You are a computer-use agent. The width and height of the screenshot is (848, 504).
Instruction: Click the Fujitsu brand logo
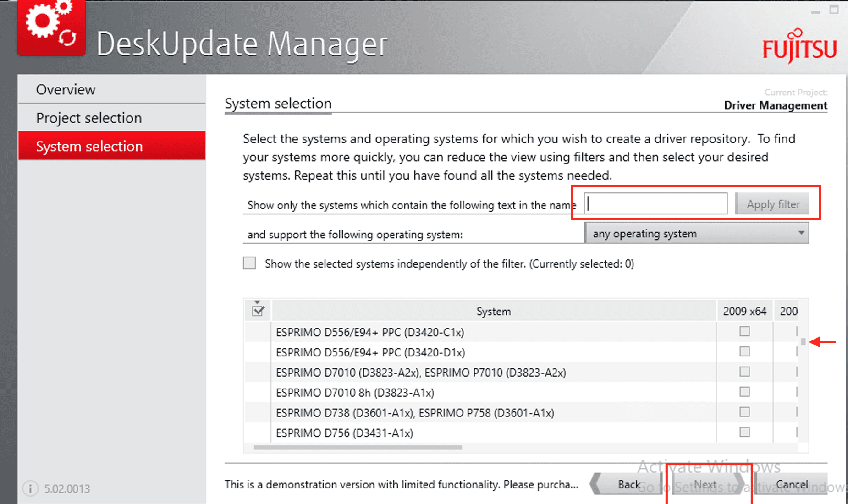(799, 47)
